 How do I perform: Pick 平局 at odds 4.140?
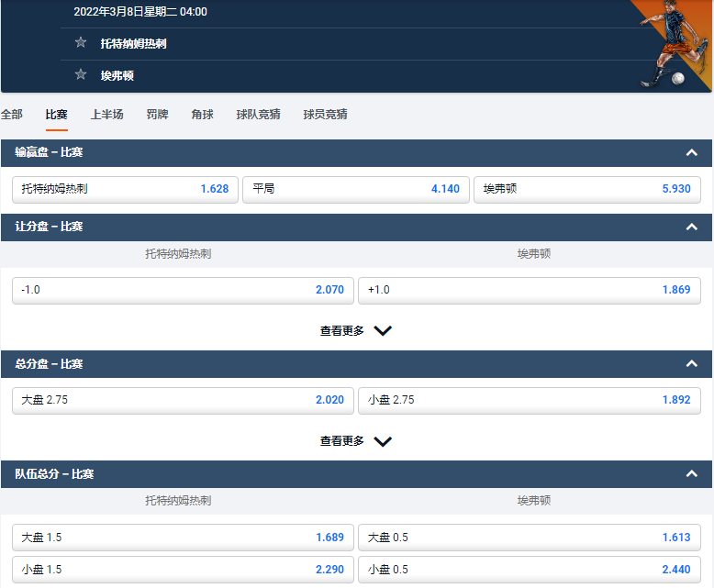click(356, 189)
